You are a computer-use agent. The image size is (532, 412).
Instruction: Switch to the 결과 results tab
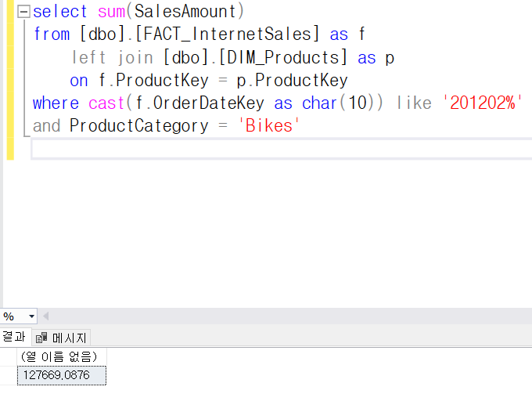14,337
